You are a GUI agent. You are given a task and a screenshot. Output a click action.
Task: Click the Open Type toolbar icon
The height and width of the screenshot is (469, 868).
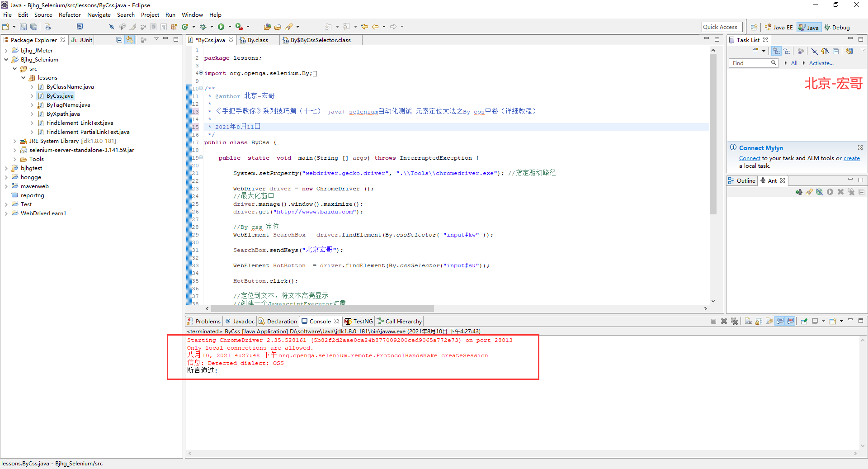[267, 27]
